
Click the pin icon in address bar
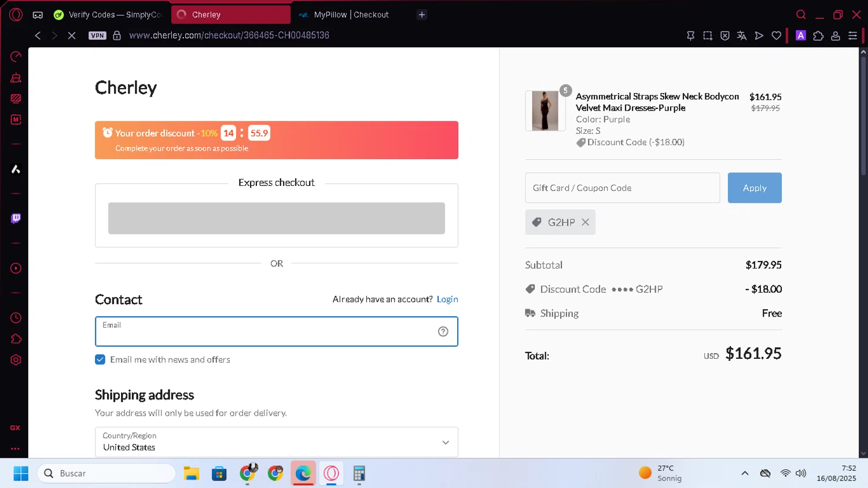click(690, 35)
